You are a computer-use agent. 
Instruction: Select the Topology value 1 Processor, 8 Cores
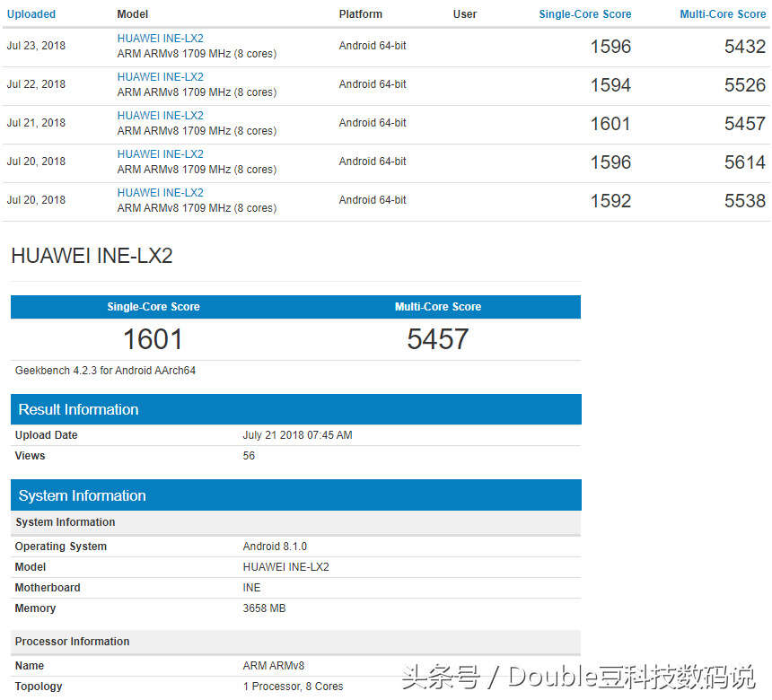(293, 687)
